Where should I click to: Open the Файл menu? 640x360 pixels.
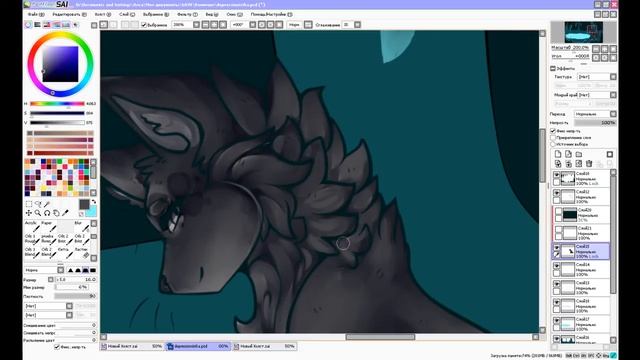point(36,14)
